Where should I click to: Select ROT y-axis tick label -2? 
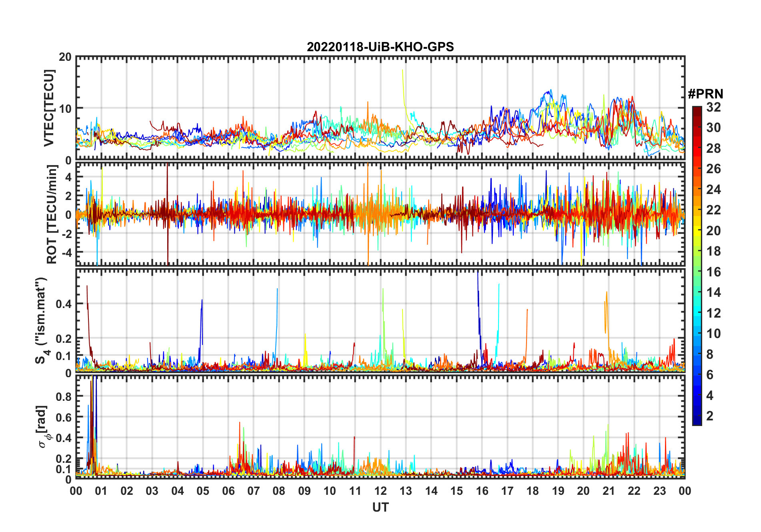point(67,234)
